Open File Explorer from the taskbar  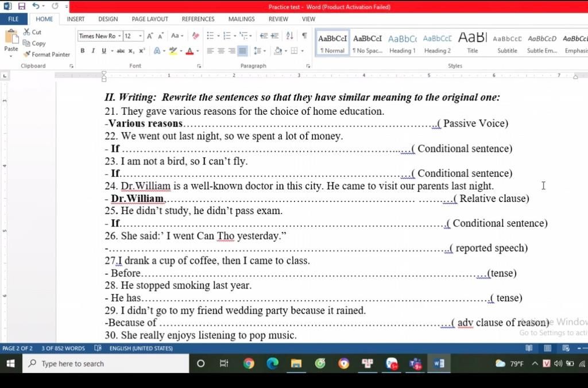[296, 363]
